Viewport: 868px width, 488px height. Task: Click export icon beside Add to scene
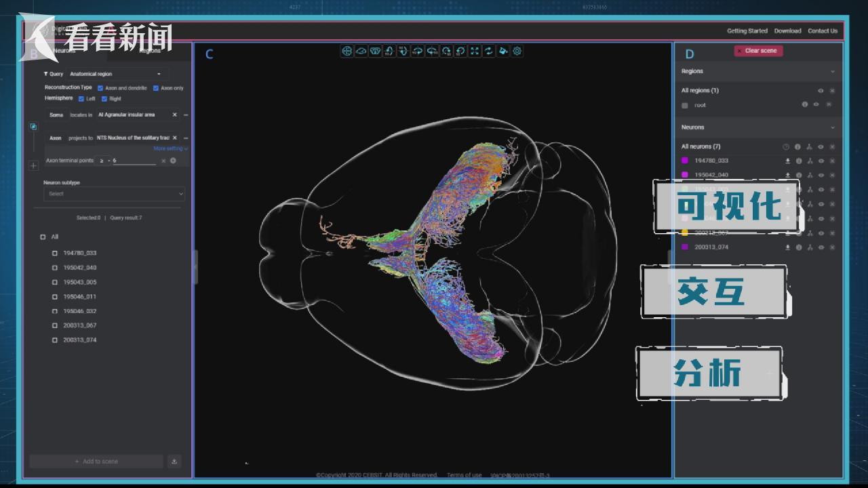174,462
